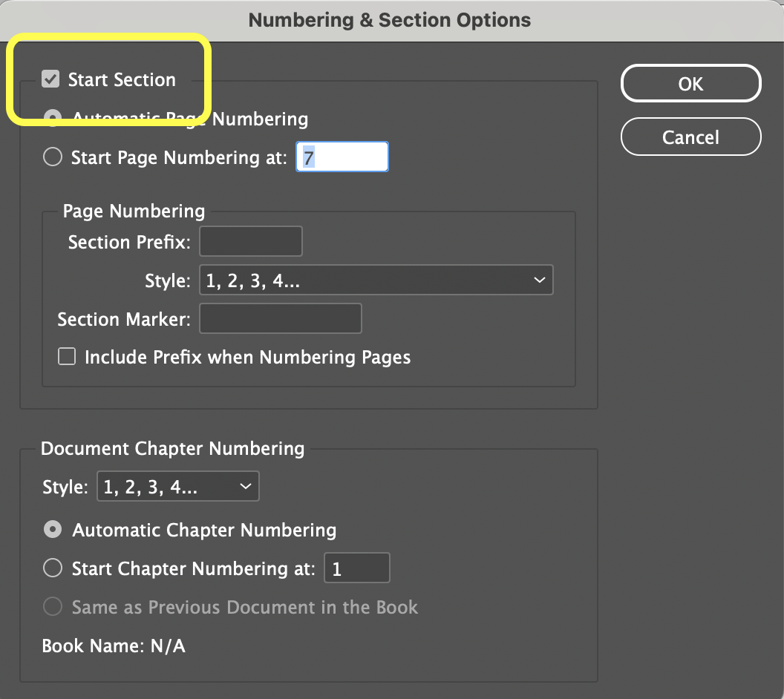This screenshot has height=699, width=784.
Task: Click the Document Chapter Numbering group heading
Action: point(173,448)
